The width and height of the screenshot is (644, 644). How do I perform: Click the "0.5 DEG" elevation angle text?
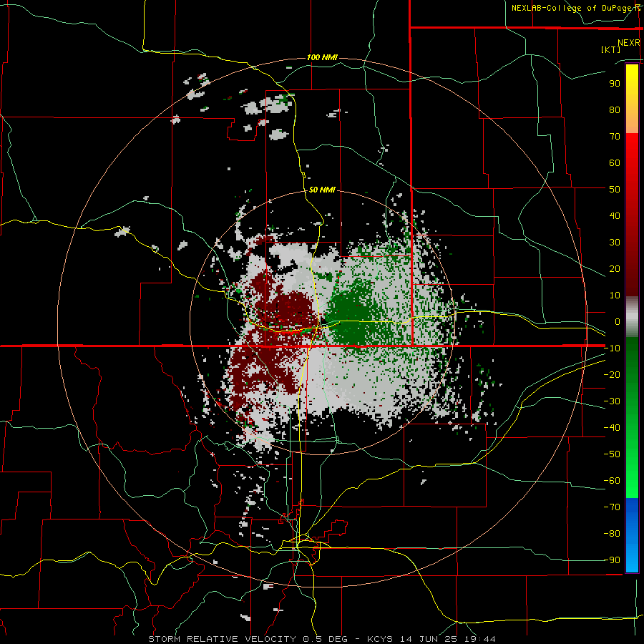(x=326, y=639)
